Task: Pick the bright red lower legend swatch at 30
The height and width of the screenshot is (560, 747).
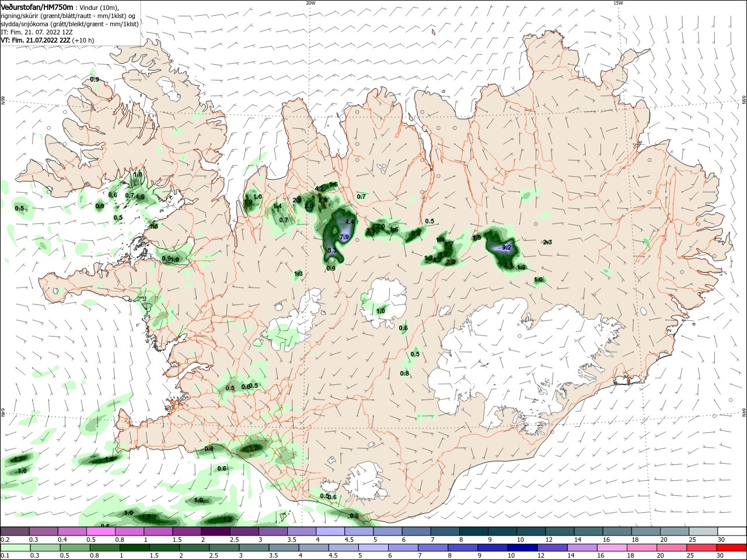Action: pos(732,548)
